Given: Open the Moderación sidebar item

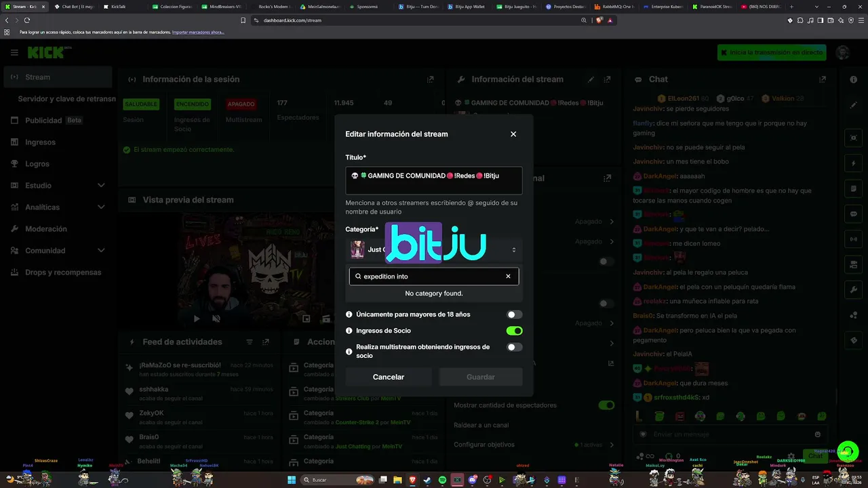Looking at the screenshot, I should point(58,229).
